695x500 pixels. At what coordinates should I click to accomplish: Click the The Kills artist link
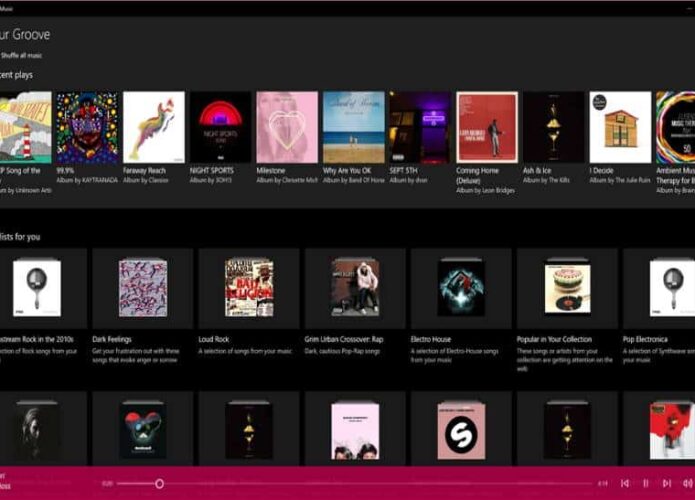(559, 180)
